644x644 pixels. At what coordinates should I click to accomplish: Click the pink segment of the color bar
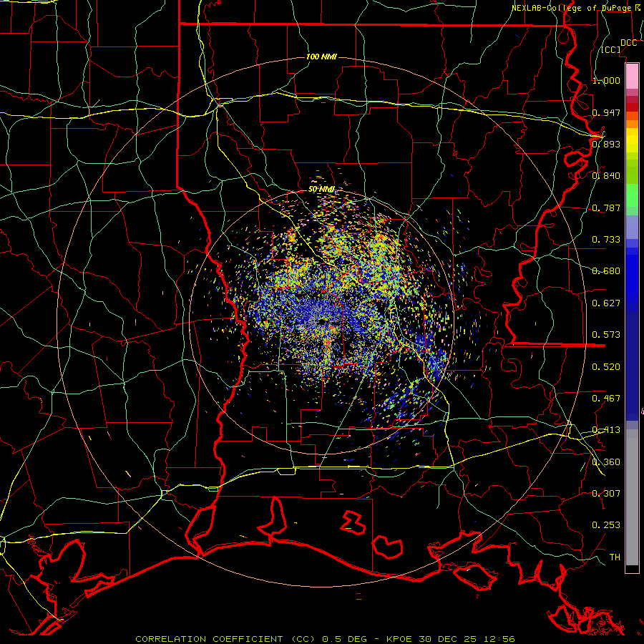pyautogui.click(x=632, y=76)
